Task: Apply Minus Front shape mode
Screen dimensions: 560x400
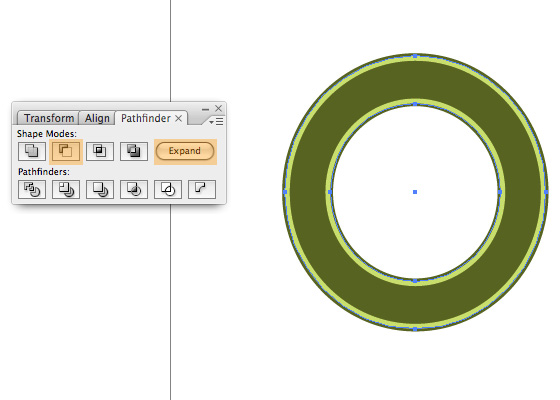Action: 66,151
